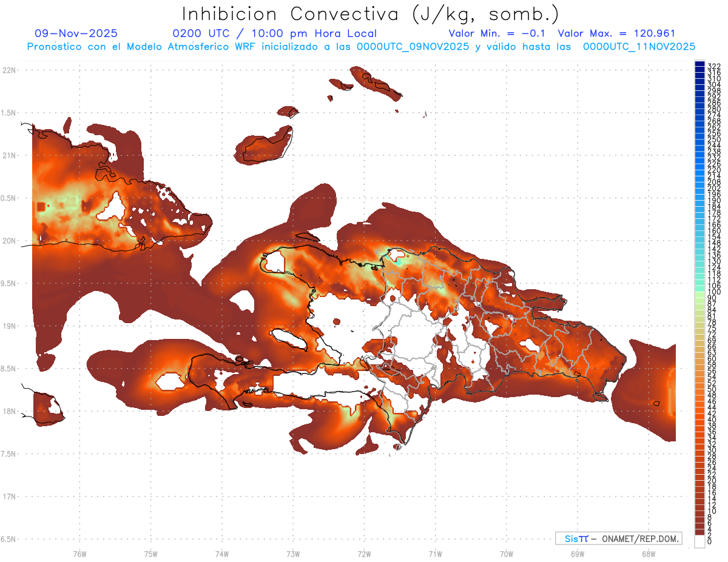Click the '68W' longitude label
Image resolution: width=728 pixels, height=562 pixels.
pyautogui.click(x=649, y=554)
